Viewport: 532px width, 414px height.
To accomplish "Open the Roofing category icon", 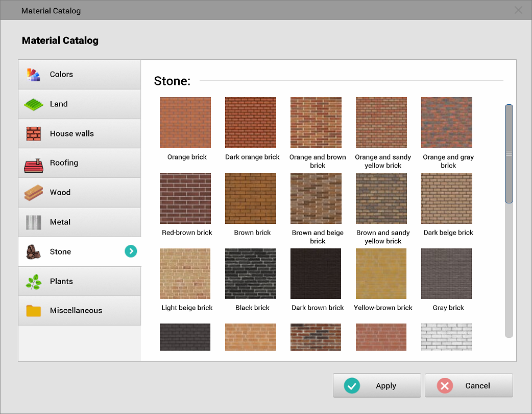I will 33,164.
